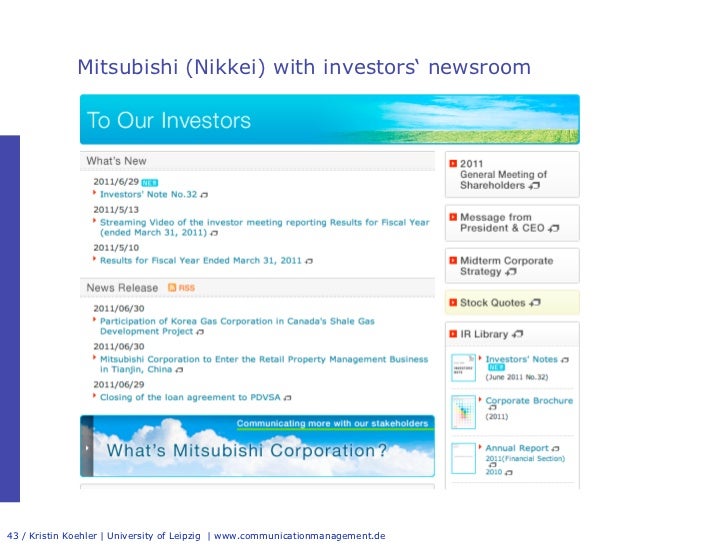
Task: Open Korea Gas Corporation Shale Gas news release
Action: pos(237,326)
